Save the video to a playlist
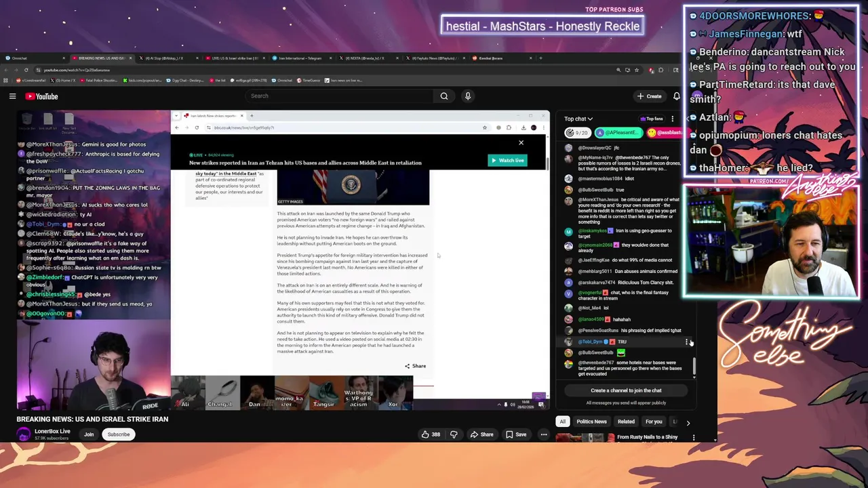 pyautogui.click(x=515, y=434)
